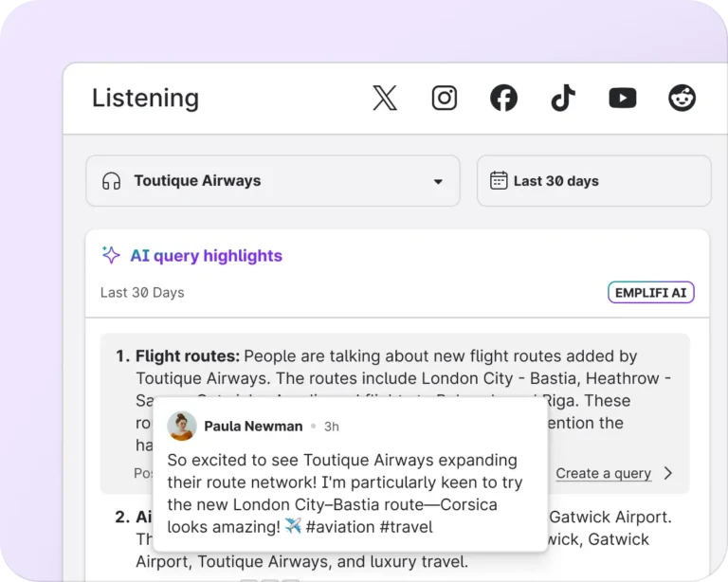Click the #aviation hashtag in the post
Image resolution: width=728 pixels, height=582 pixels.
click(x=340, y=527)
